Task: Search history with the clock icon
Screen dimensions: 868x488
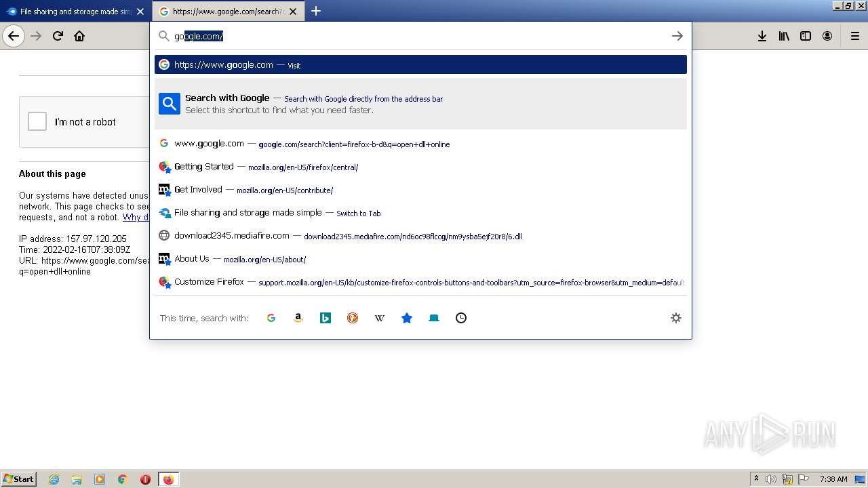Action: (461, 318)
